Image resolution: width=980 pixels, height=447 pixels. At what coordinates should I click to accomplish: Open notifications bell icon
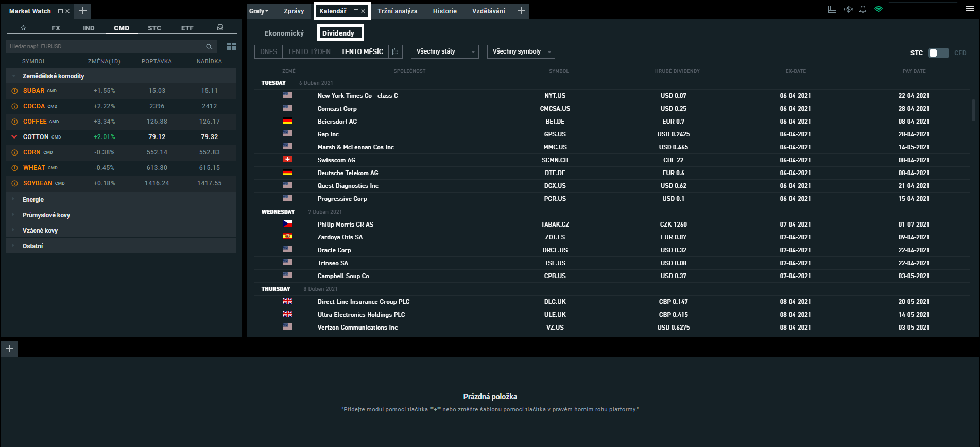(863, 9)
